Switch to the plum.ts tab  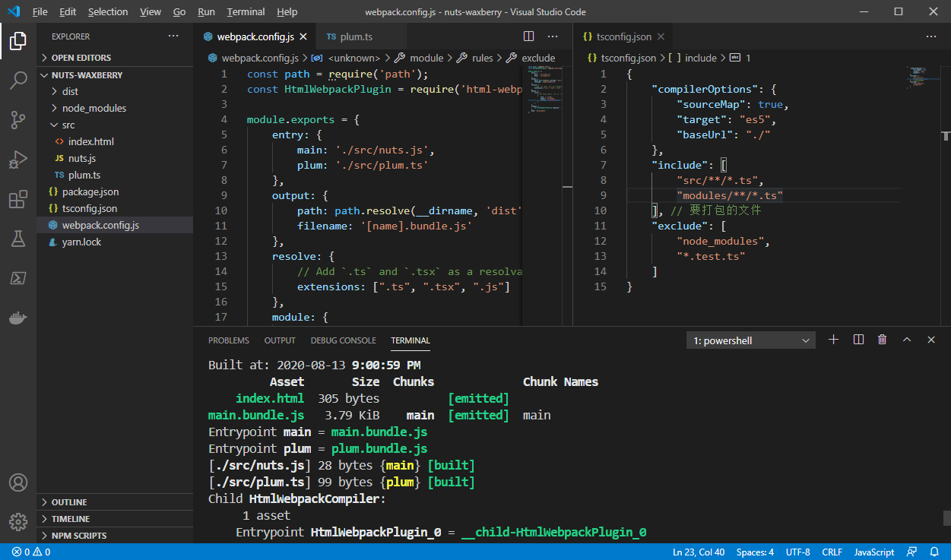[x=357, y=36]
